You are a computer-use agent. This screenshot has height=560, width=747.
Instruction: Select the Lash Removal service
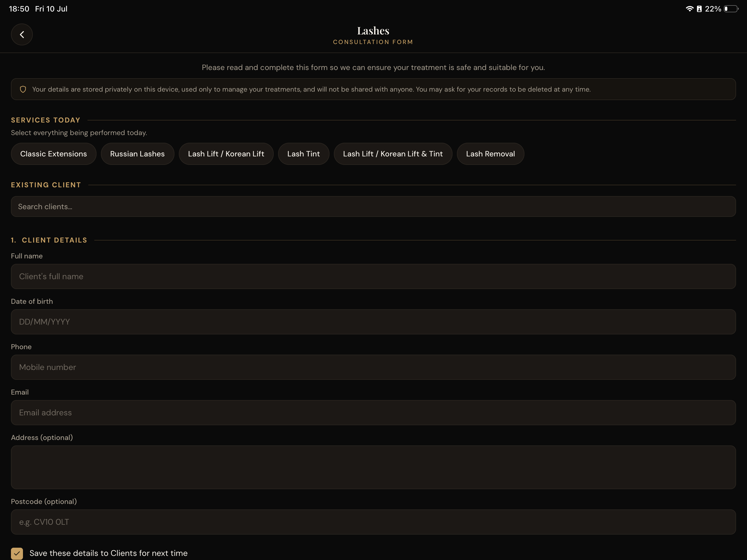490,154
